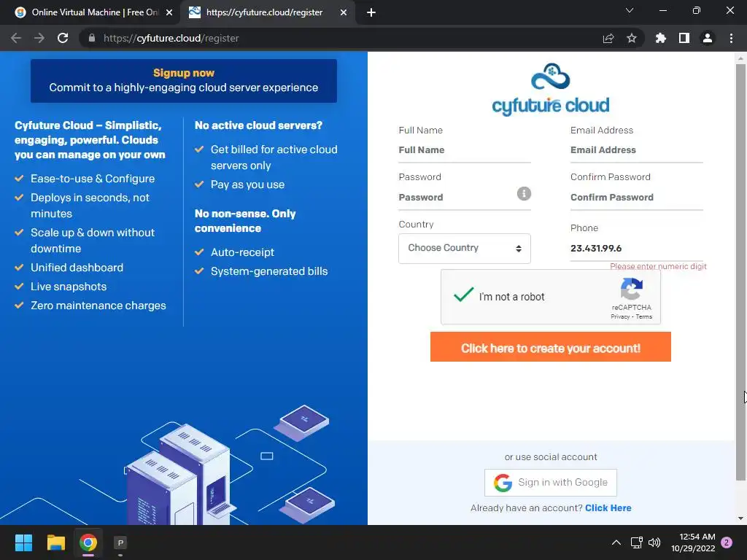Click 'Please enter numeric digit' error text

tap(659, 266)
